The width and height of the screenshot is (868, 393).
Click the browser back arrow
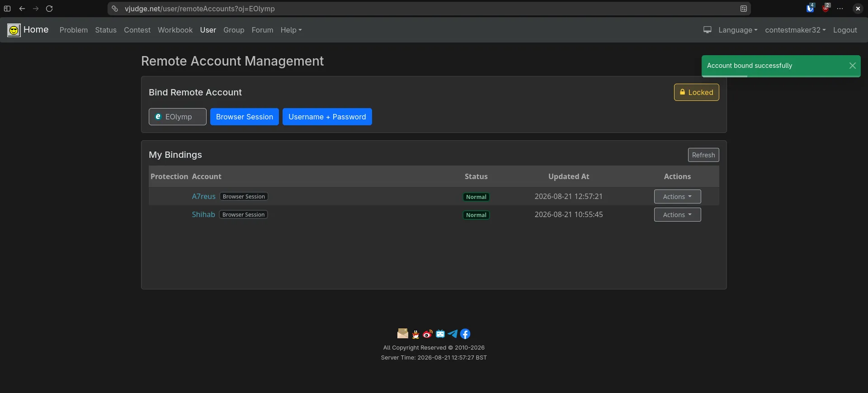coord(22,9)
